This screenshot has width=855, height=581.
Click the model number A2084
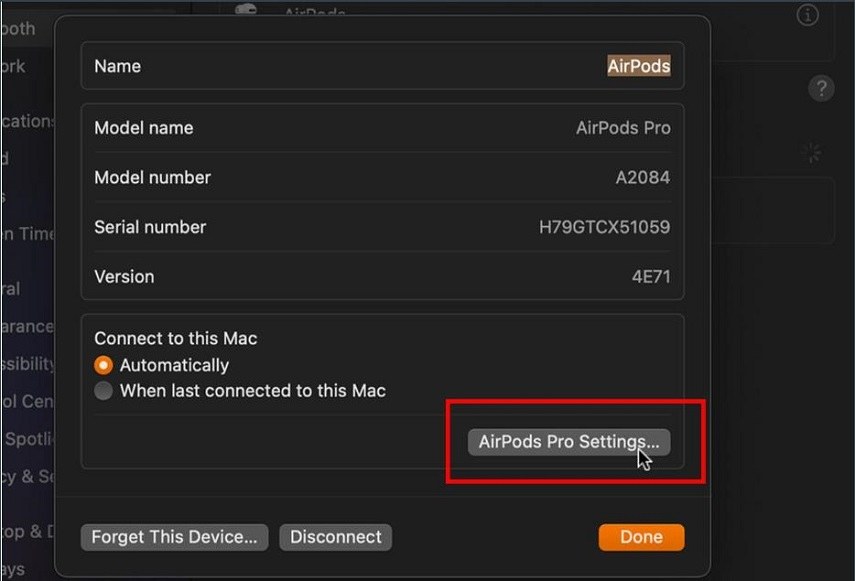(x=642, y=177)
